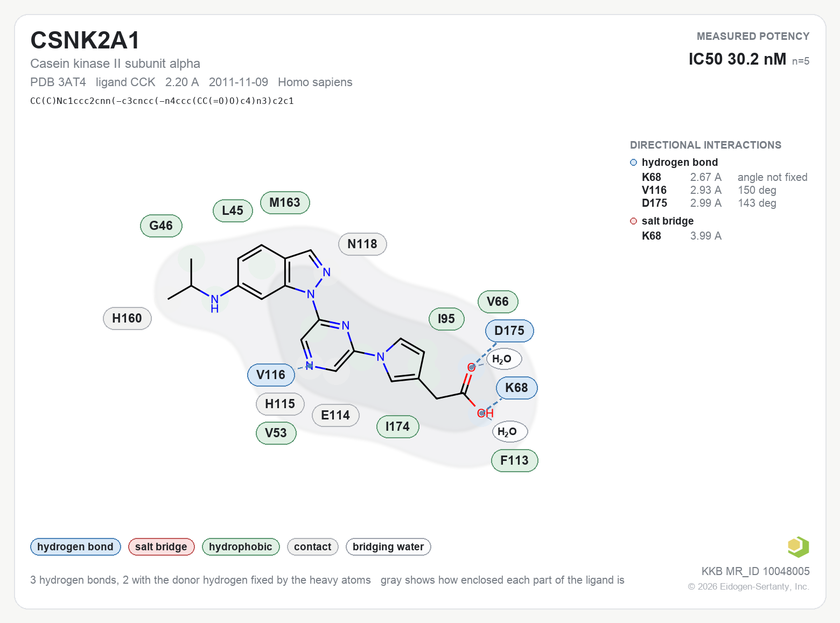Click the 'PDB 3AT4' identifier
The height and width of the screenshot is (623, 840).
pyautogui.click(x=58, y=82)
